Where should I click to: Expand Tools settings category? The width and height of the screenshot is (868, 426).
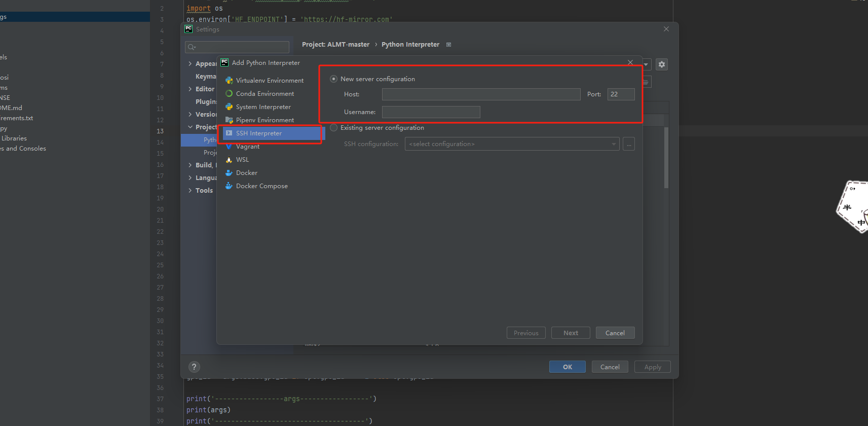pos(190,191)
